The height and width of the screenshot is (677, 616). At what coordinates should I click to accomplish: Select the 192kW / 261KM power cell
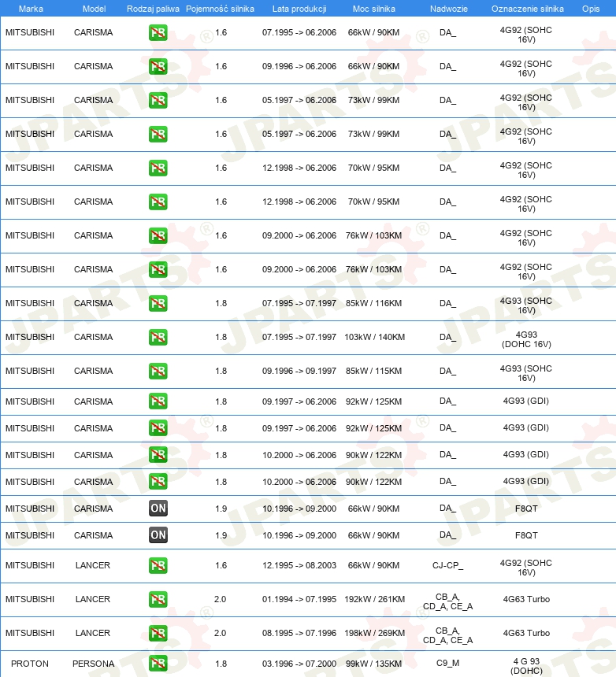(x=374, y=599)
